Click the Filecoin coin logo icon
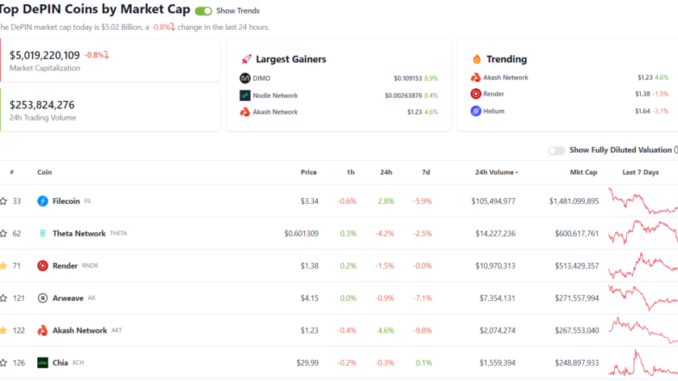The image size is (678, 381). [x=42, y=201]
